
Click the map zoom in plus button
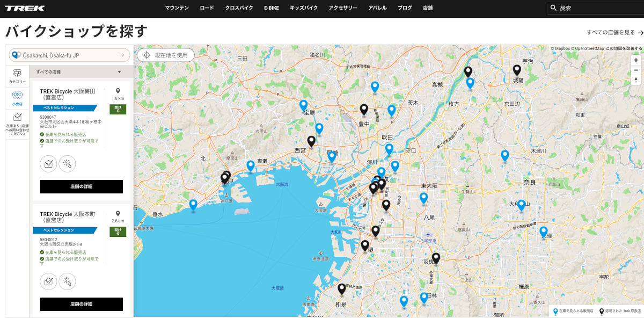point(636,60)
